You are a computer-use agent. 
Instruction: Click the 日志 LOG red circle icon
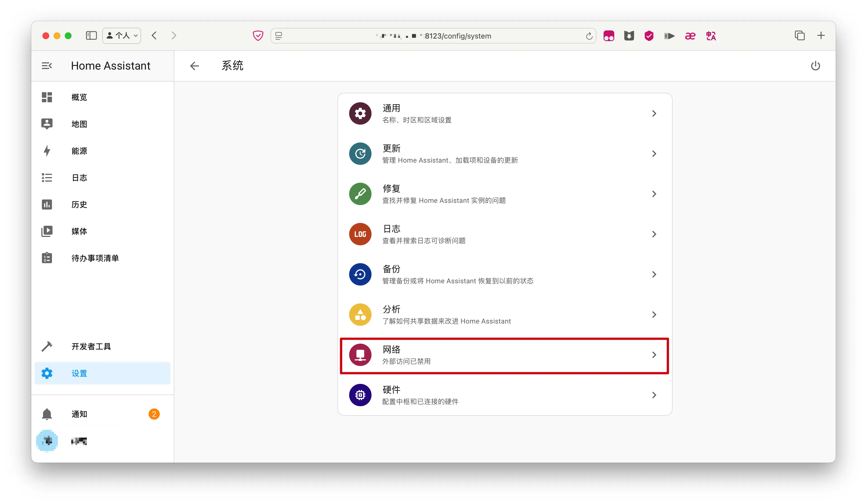(360, 234)
